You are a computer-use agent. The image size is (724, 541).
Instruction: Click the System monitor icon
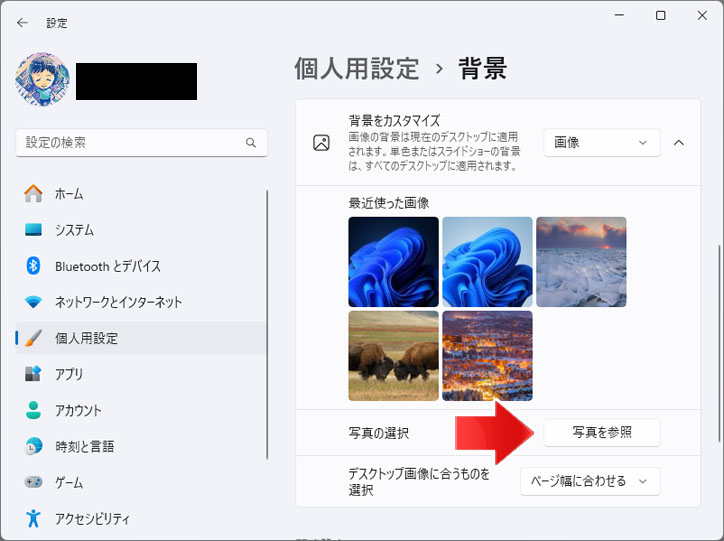coord(33,229)
